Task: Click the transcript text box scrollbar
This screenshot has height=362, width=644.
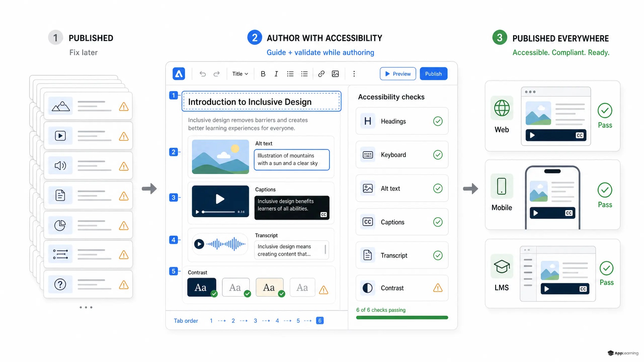Action: coord(325,250)
